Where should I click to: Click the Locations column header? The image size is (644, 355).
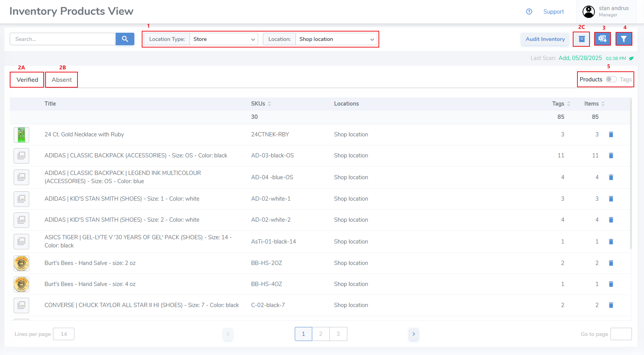point(347,104)
